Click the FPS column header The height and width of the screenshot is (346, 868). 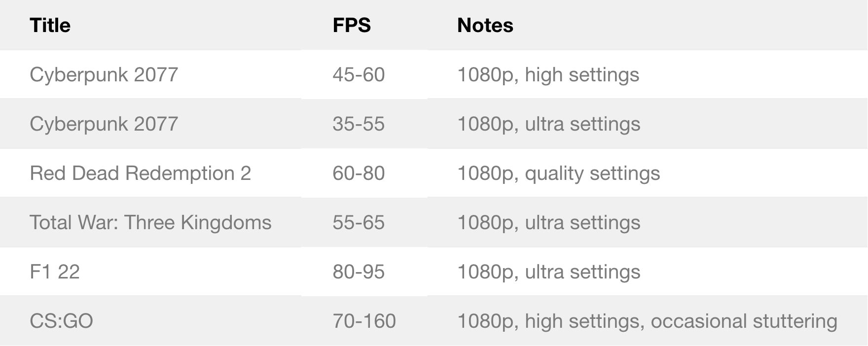(352, 25)
